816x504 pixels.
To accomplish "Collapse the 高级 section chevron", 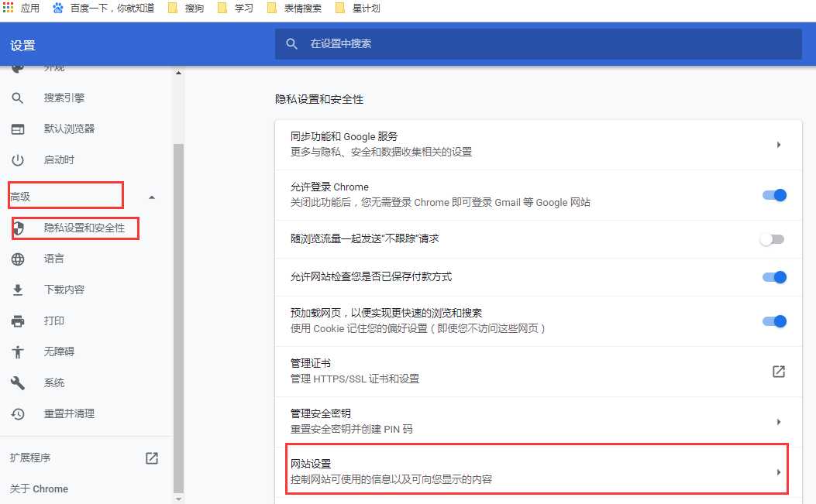I will tap(152, 198).
